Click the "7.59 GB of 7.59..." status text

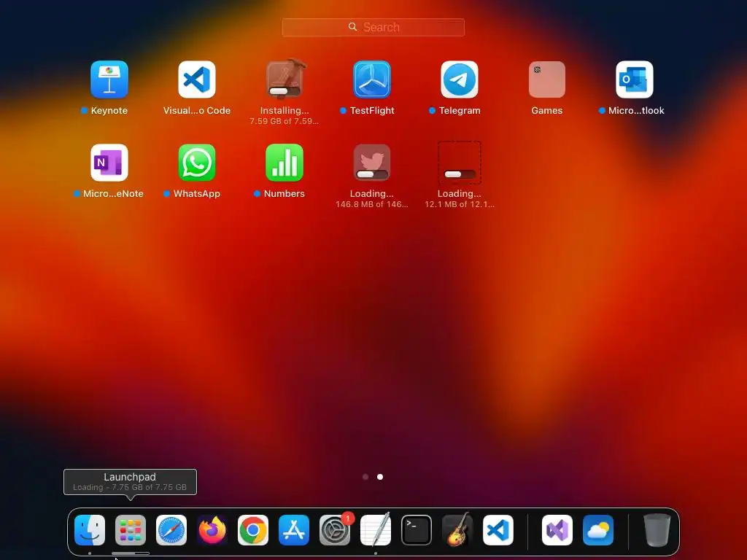285,121
